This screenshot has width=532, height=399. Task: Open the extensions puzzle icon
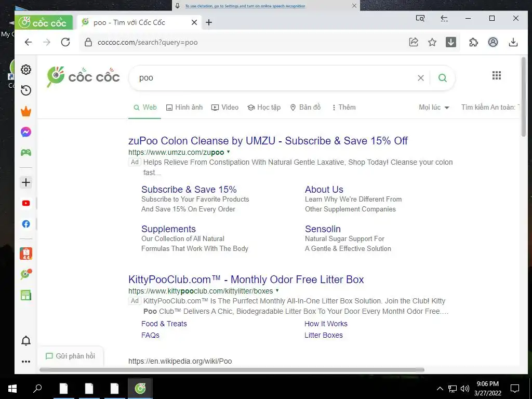click(473, 42)
